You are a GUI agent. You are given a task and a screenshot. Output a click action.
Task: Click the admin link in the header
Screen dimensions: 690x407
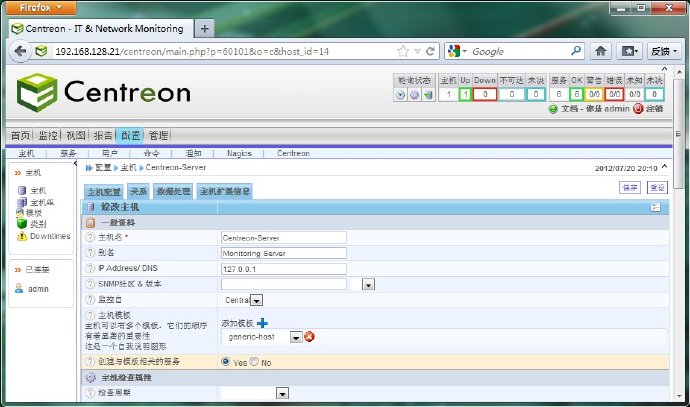pyautogui.click(x=617, y=109)
